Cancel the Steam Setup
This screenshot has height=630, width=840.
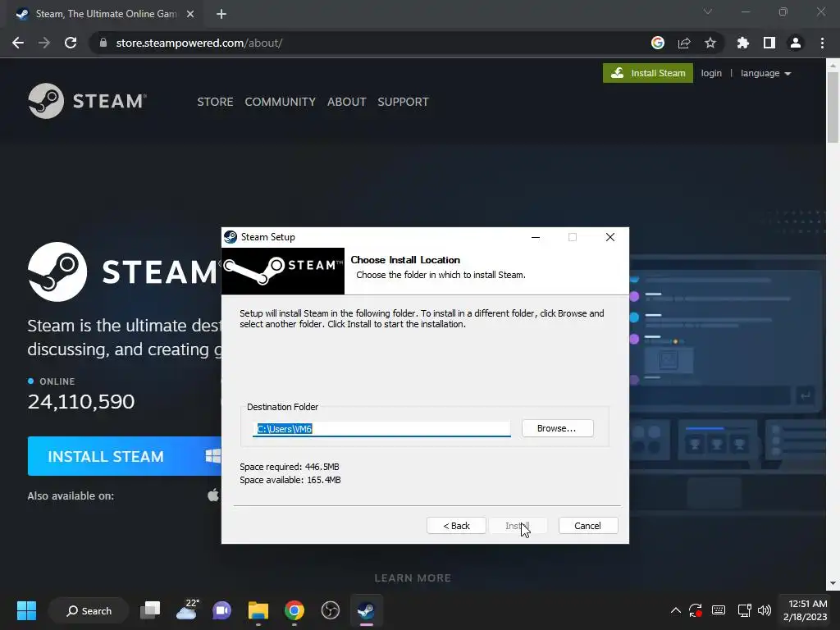click(x=587, y=526)
